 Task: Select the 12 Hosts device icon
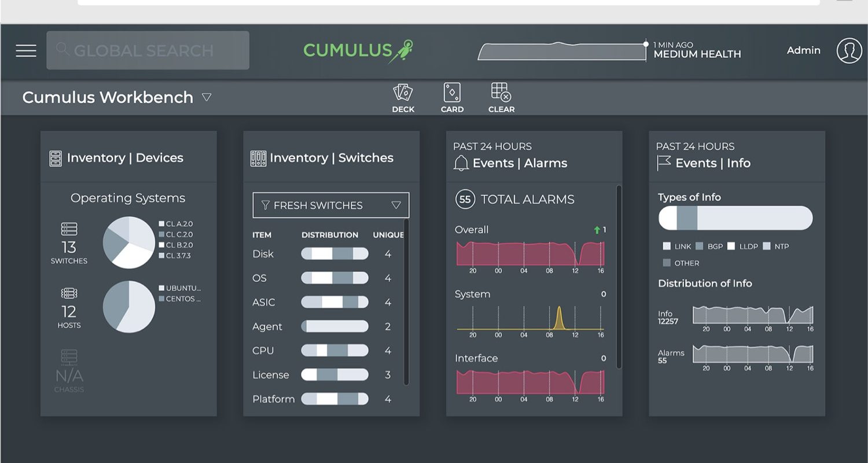click(69, 293)
